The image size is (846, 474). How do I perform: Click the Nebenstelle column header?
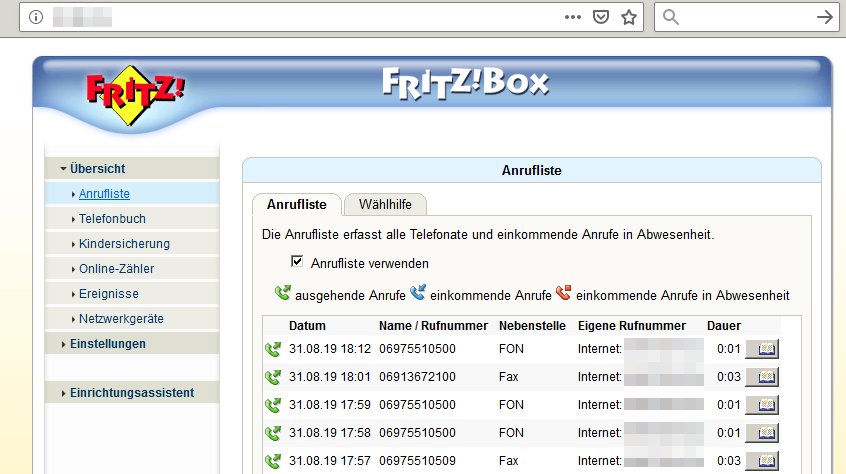(x=532, y=326)
